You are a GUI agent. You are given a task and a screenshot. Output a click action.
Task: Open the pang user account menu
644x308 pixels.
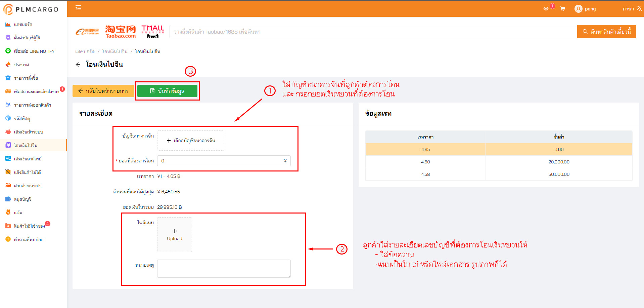(590, 9)
